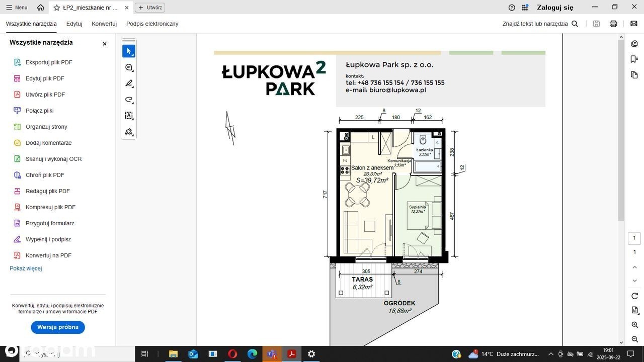
Task: Choose the comment bubble tool
Action: point(129,67)
